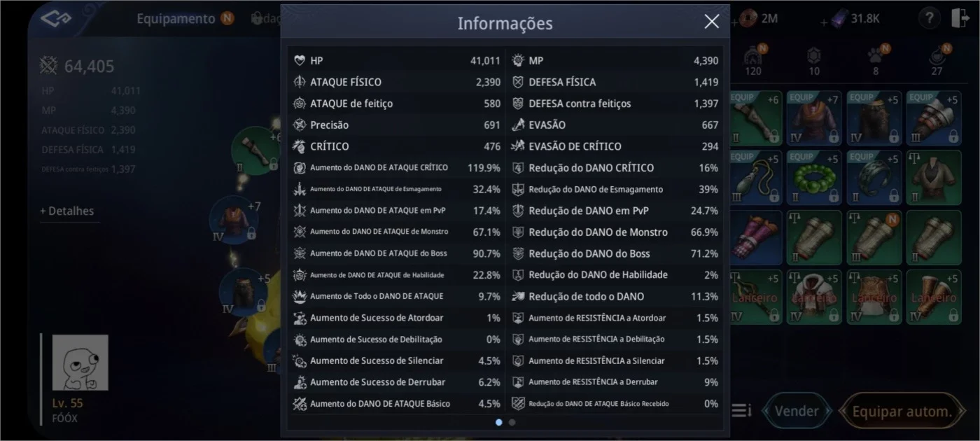Open the list sort icon beside Vender
The width and height of the screenshot is (980, 441).
click(741, 411)
